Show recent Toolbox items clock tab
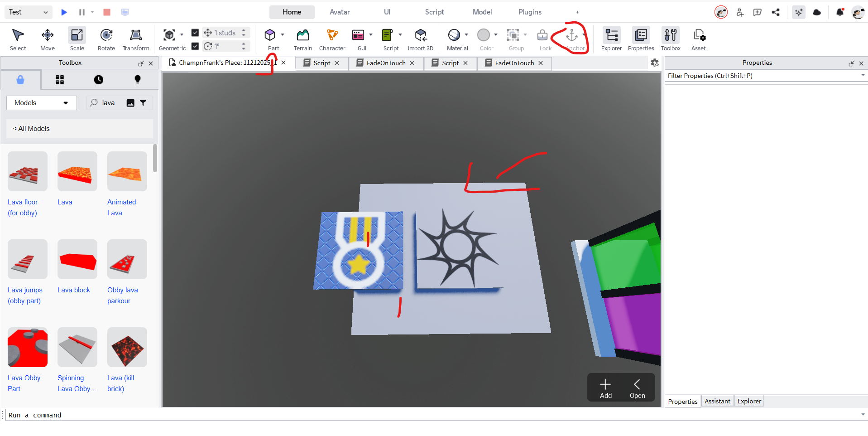Image resolution: width=868 pixels, height=436 pixels. [x=99, y=80]
